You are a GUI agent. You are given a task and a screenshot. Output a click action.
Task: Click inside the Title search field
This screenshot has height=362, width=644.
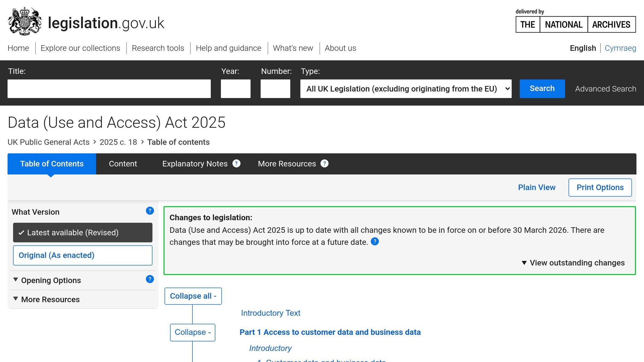[x=109, y=88]
